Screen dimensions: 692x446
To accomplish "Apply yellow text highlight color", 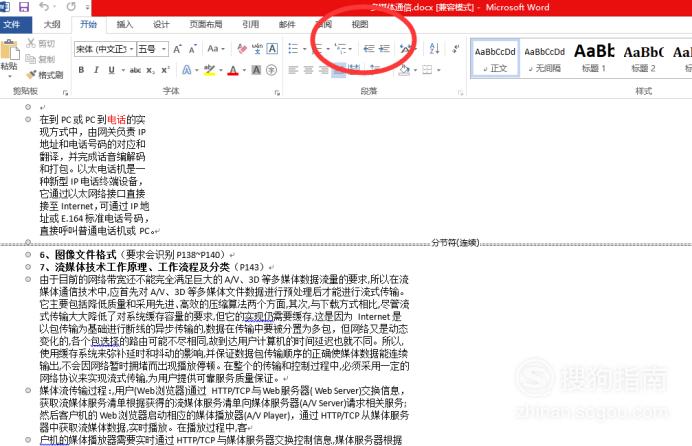I will (209, 70).
